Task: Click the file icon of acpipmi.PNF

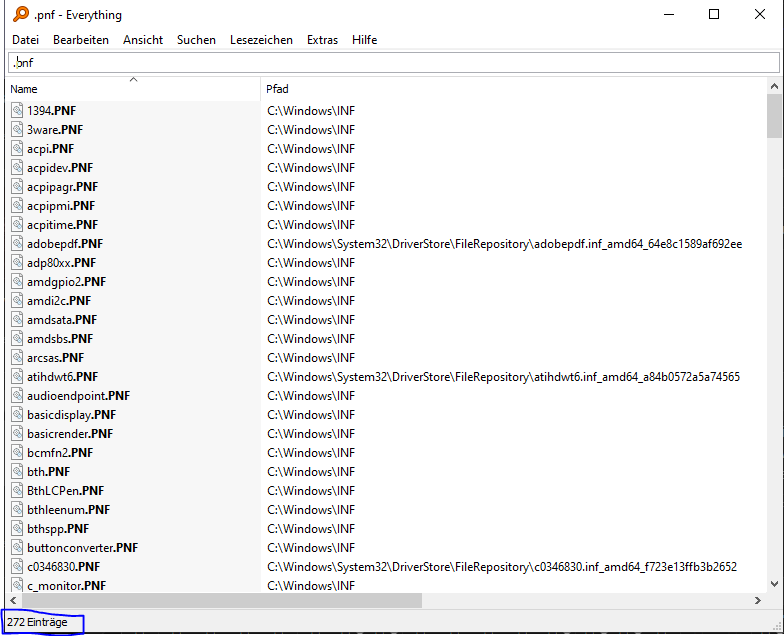Action: pos(18,205)
